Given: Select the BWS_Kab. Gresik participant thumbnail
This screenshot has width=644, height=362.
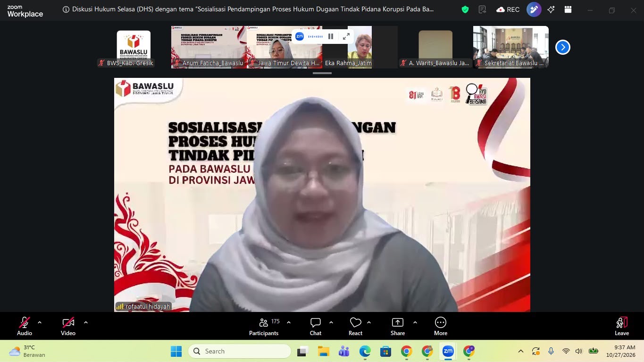Looking at the screenshot, I should tap(134, 47).
